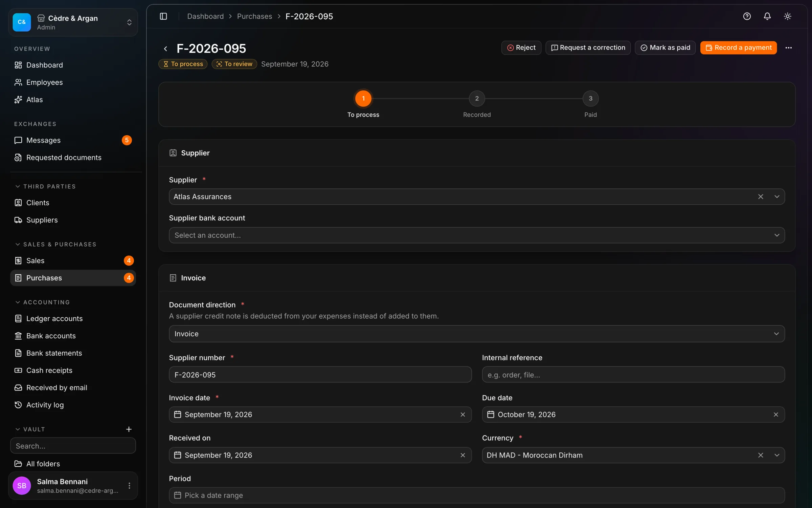The height and width of the screenshot is (508, 812).
Task: Open Bank statements
Action: click(73, 353)
